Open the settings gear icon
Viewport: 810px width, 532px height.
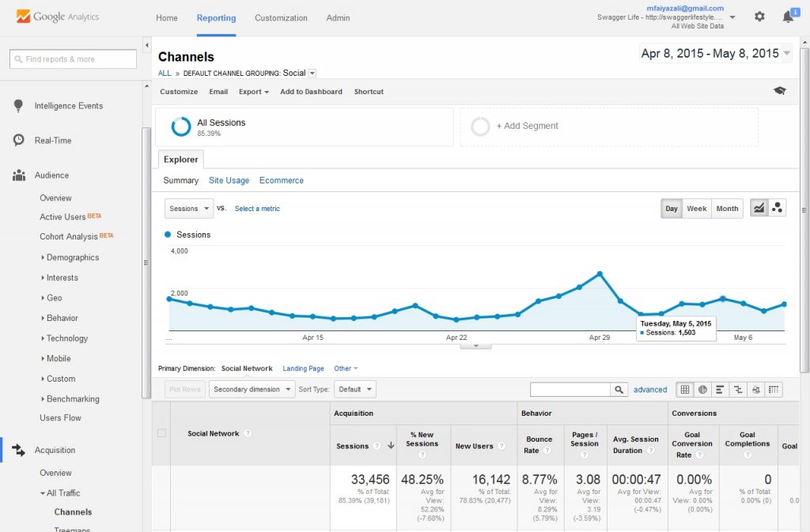point(759,17)
